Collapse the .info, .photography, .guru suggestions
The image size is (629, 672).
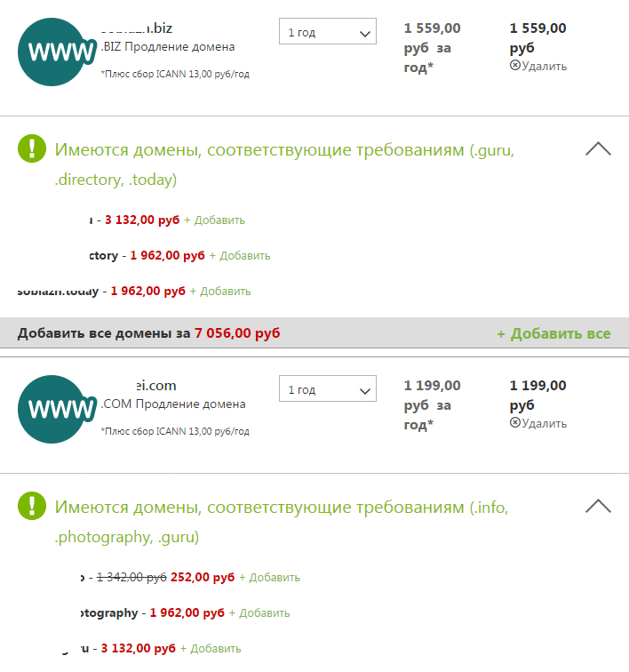tap(598, 507)
